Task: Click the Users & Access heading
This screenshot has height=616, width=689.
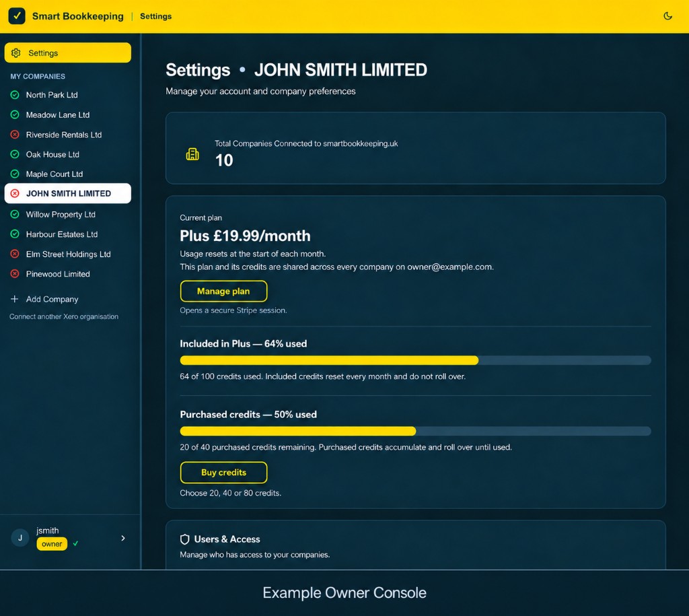Action: tap(227, 539)
